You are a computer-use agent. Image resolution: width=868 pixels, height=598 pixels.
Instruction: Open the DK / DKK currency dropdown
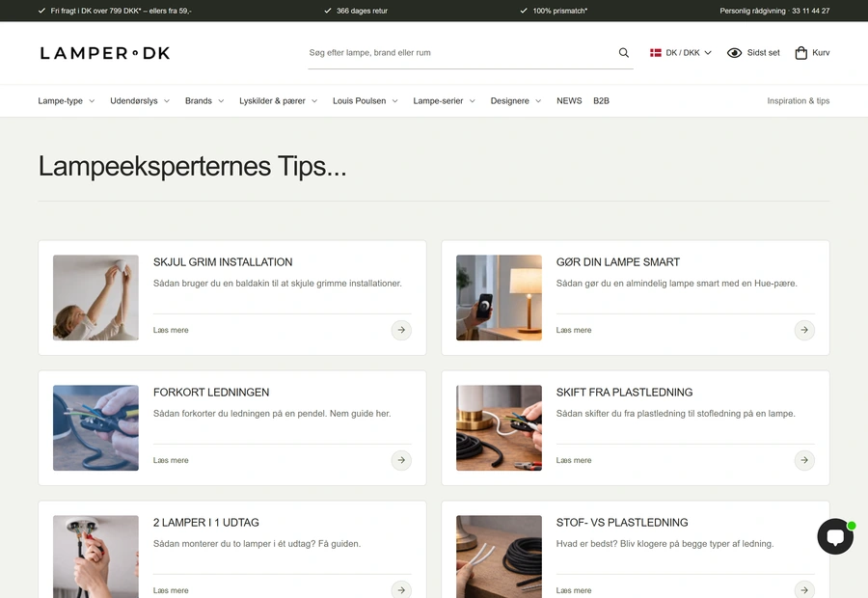click(680, 53)
